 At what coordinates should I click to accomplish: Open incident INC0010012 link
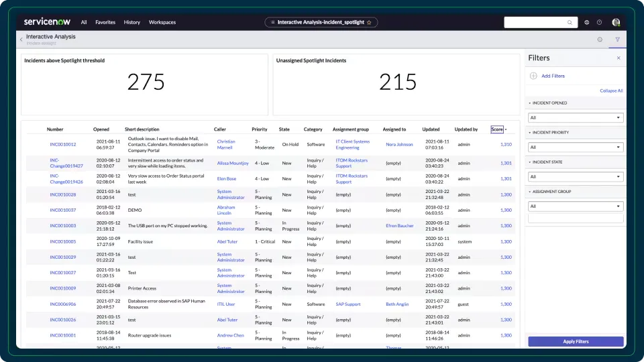point(63,145)
